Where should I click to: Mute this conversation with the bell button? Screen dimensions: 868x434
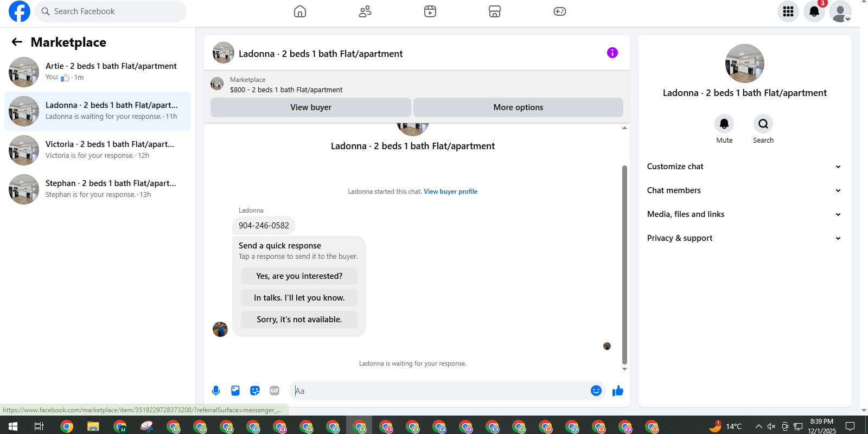tap(724, 124)
